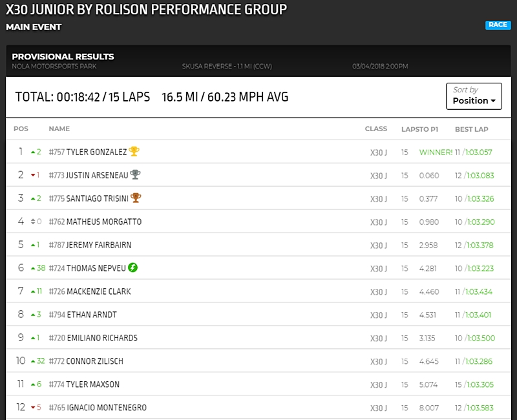Click the silver trophy beside Justin Arseneau
The height and width of the screenshot is (420, 517).
135,175
